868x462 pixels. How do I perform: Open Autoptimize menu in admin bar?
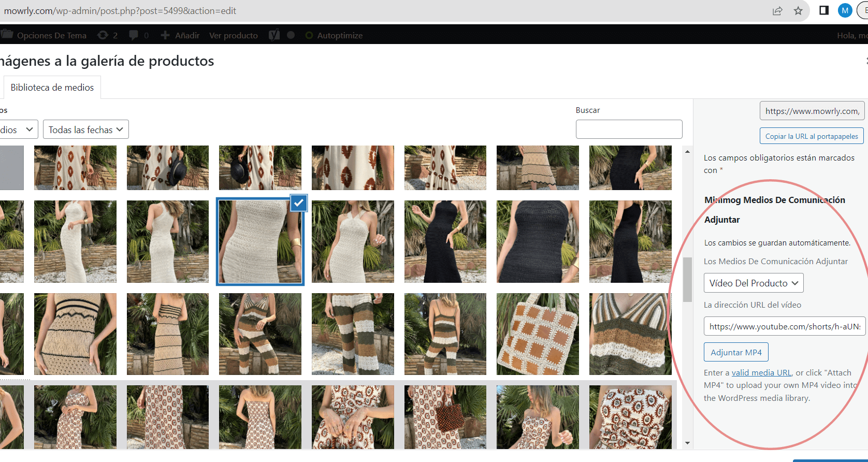334,35
